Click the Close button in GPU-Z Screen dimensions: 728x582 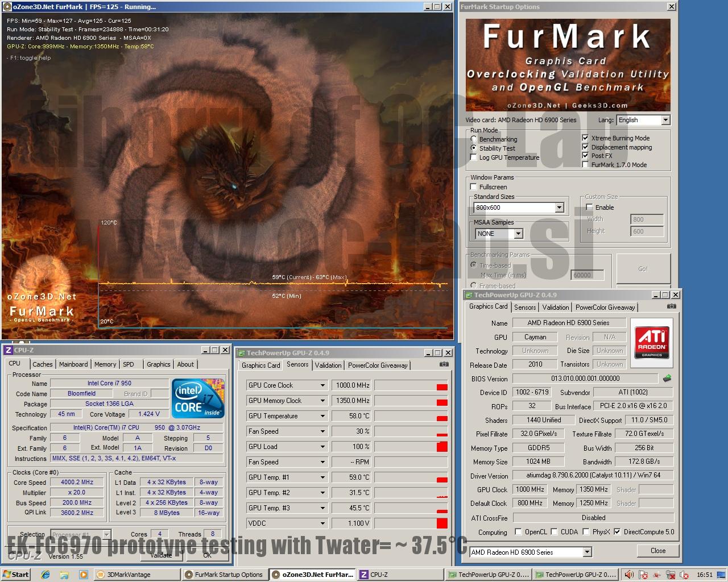(658, 551)
